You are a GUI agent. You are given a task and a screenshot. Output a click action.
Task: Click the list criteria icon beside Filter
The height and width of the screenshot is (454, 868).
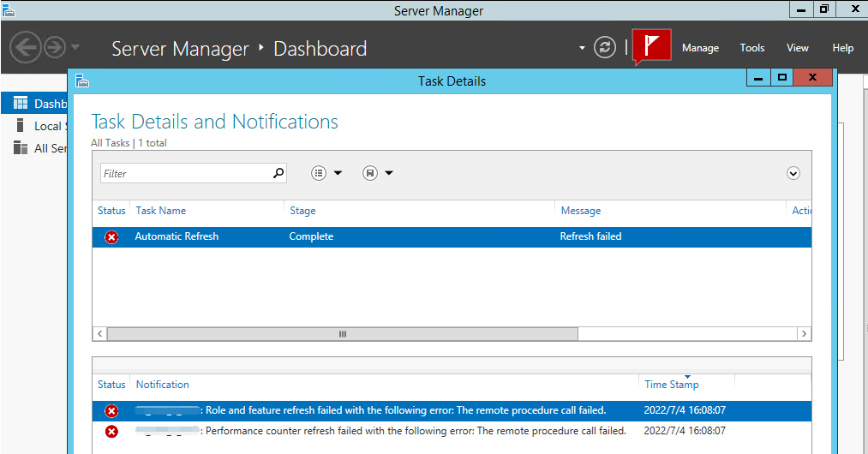click(318, 173)
